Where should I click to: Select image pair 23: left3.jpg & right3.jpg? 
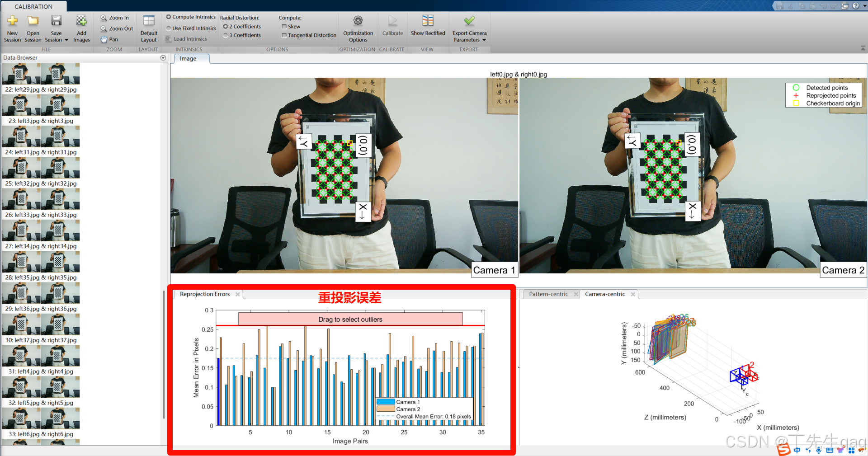pos(41,109)
